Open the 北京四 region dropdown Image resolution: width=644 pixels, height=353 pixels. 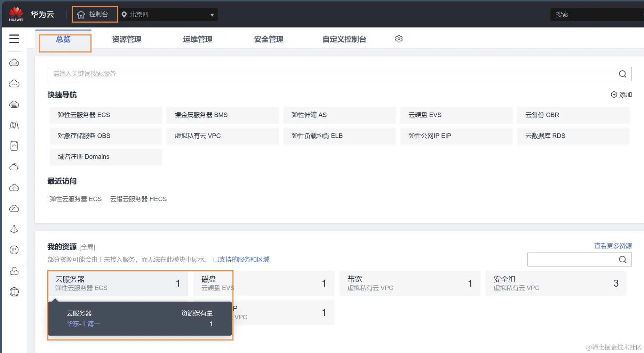point(169,15)
